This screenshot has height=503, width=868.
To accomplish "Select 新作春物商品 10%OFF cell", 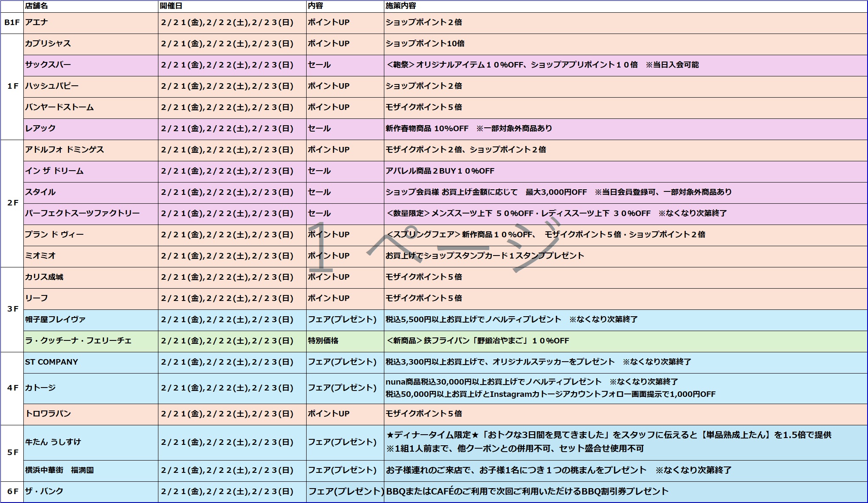I will [x=626, y=129].
